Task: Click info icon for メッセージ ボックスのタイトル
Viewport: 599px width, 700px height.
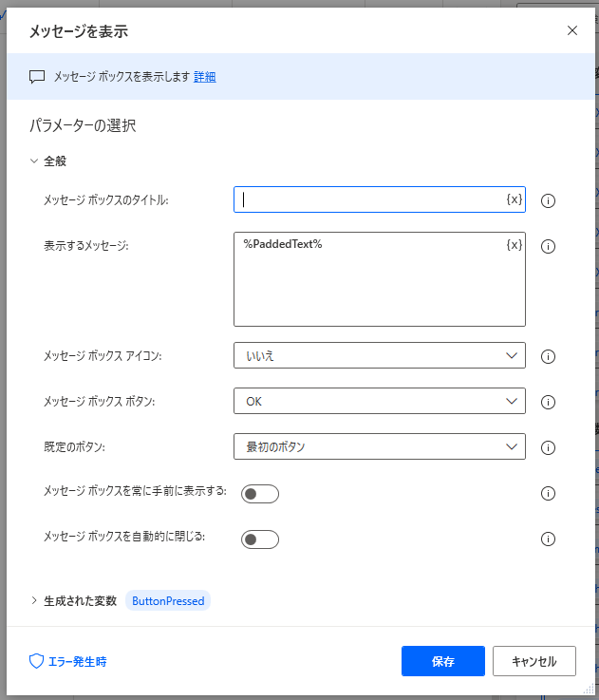Action: pyautogui.click(x=548, y=200)
